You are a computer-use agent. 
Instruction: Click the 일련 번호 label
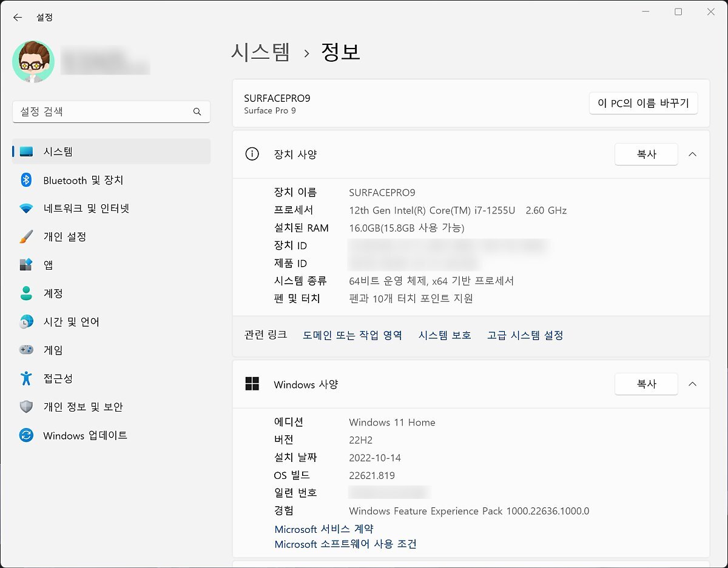point(295,493)
